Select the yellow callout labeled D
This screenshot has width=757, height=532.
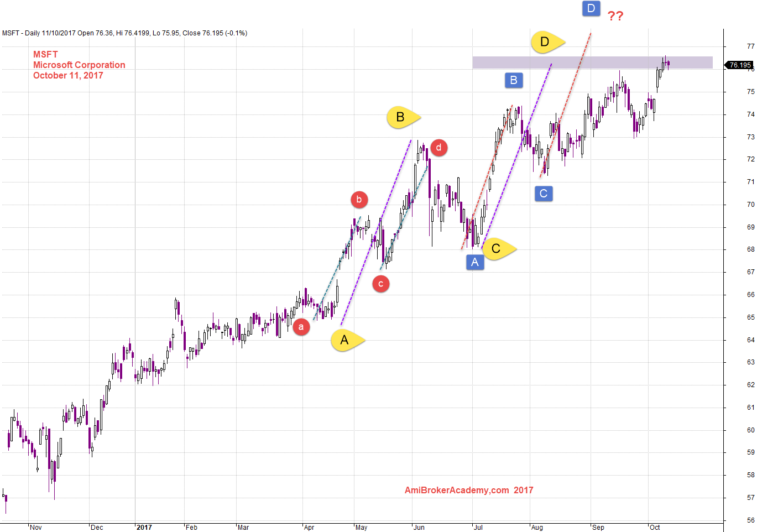coord(547,41)
